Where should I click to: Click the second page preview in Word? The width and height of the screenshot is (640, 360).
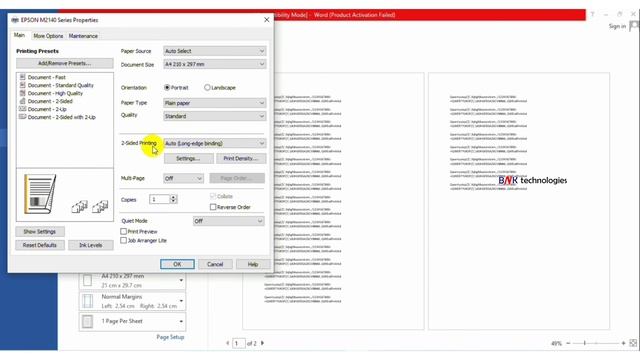click(519, 201)
